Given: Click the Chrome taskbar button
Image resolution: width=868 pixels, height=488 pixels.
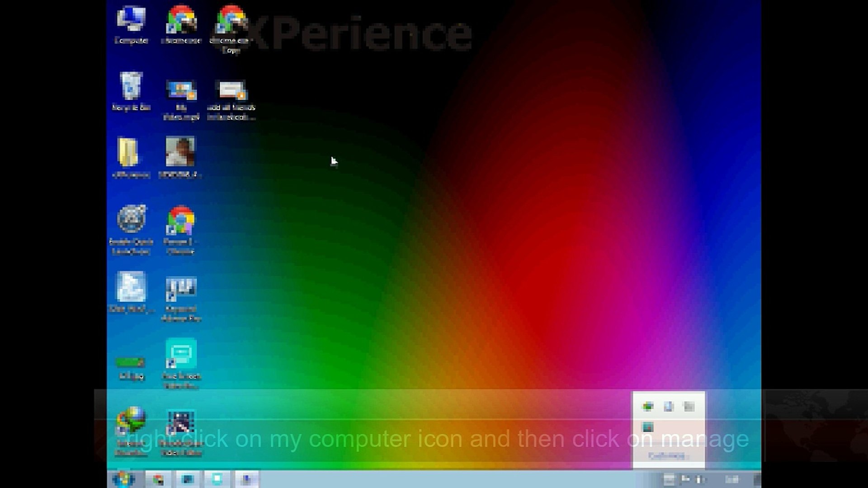Looking at the screenshot, I should (x=158, y=479).
